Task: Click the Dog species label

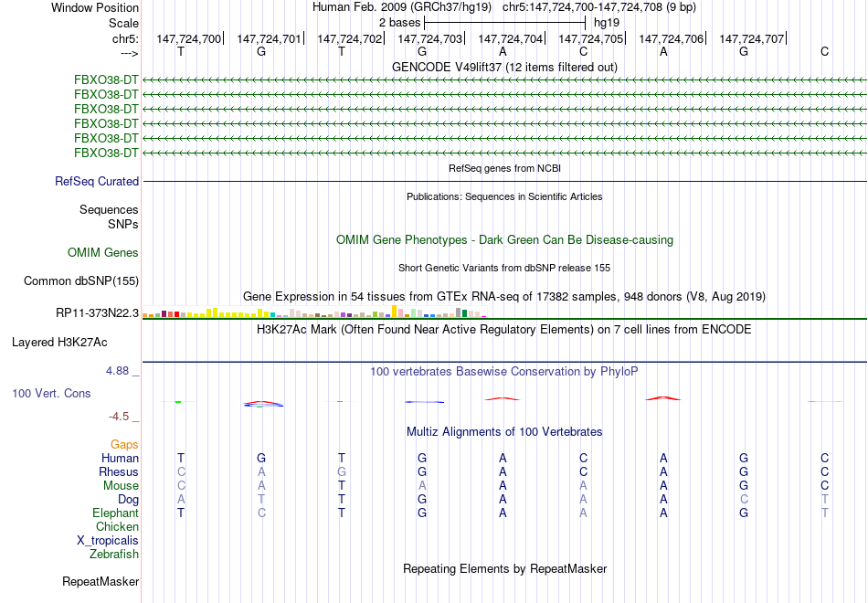Action: (129, 500)
